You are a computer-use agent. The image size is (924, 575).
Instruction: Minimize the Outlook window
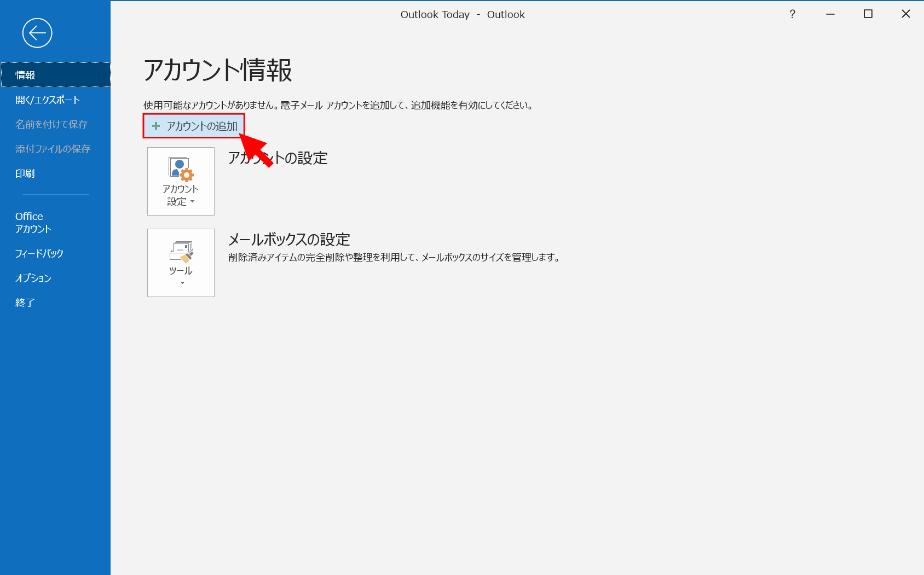830,14
